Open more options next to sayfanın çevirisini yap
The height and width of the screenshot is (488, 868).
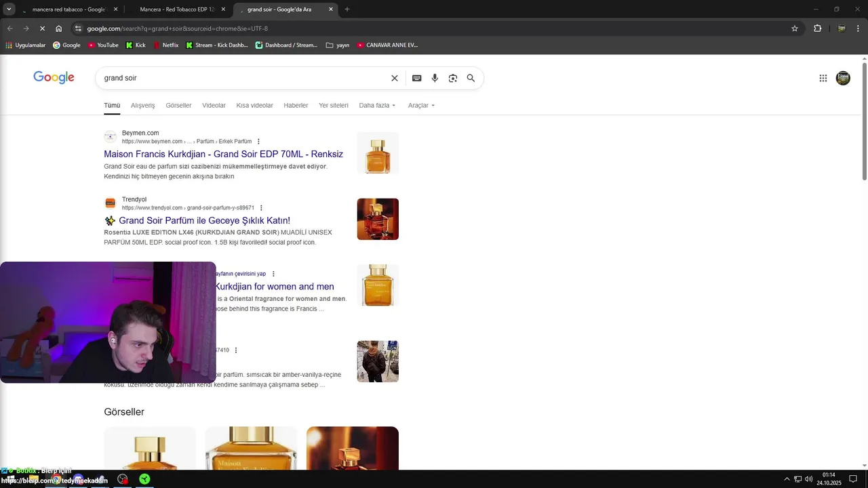(x=273, y=274)
